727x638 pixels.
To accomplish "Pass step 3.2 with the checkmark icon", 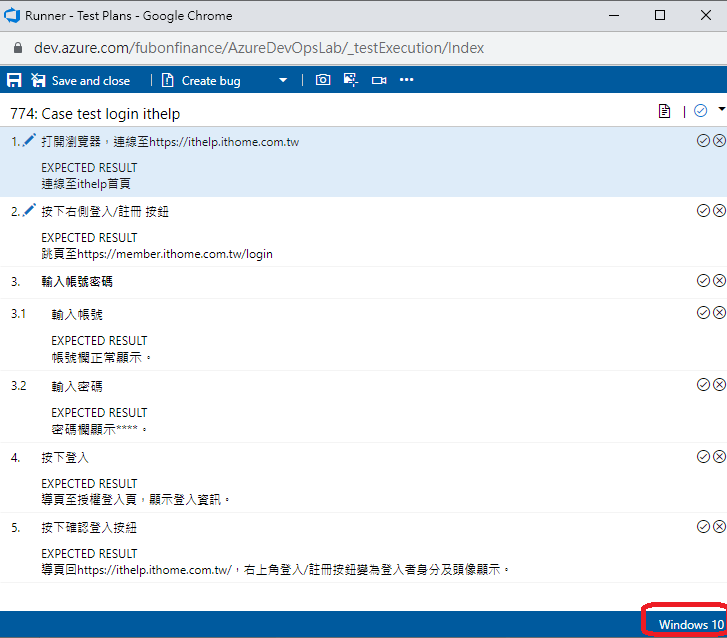I will click(x=703, y=384).
